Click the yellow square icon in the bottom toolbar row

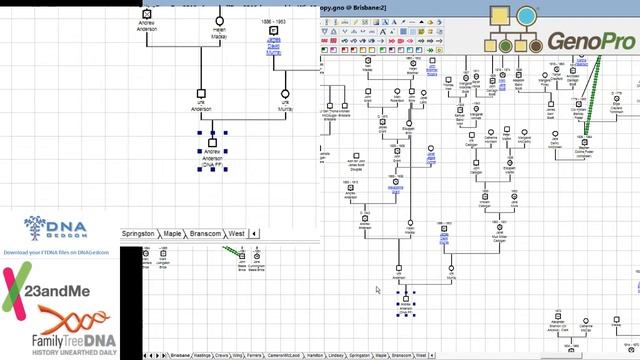(372, 50)
